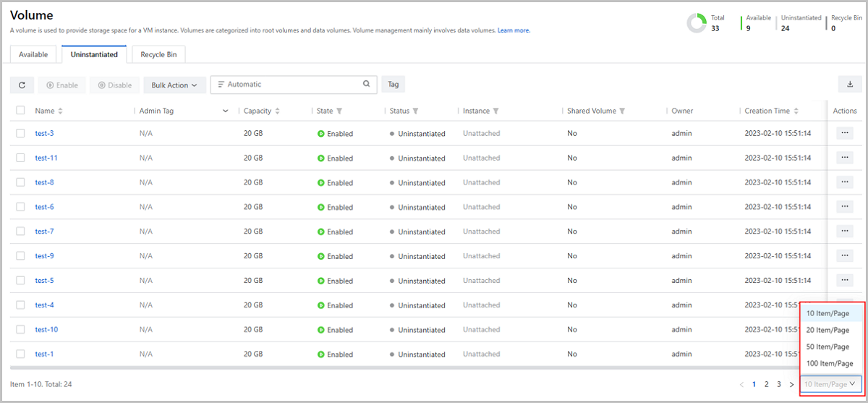Click the Tag button
Image resolution: width=868 pixels, height=403 pixels.
point(393,85)
